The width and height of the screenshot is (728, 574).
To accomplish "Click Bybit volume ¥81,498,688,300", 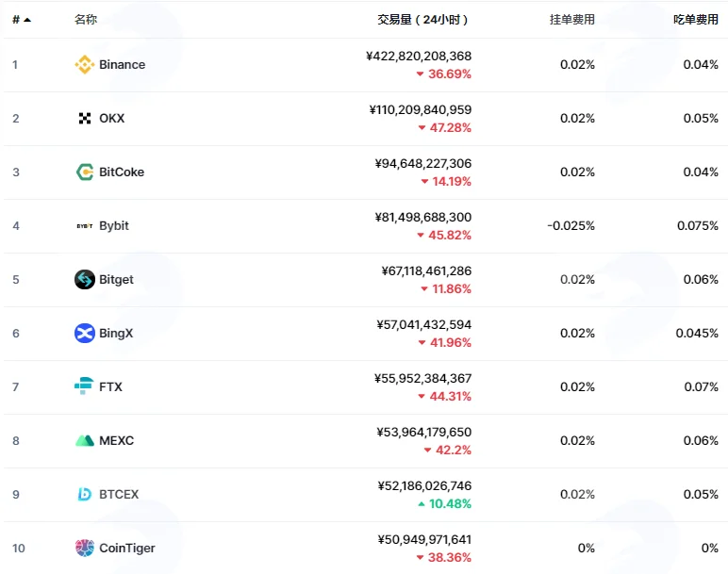I will tap(423, 217).
